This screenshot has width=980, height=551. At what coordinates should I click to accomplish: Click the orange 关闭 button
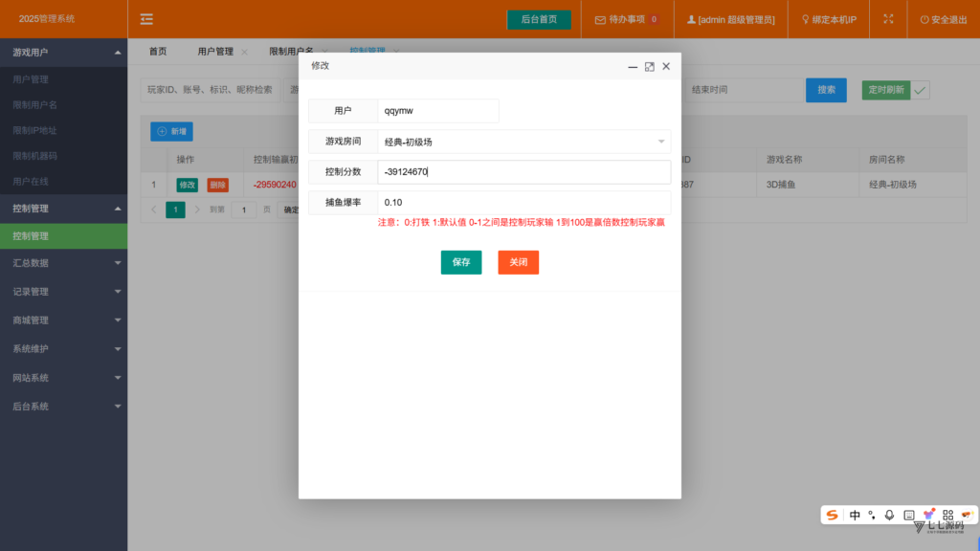(x=518, y=262)
